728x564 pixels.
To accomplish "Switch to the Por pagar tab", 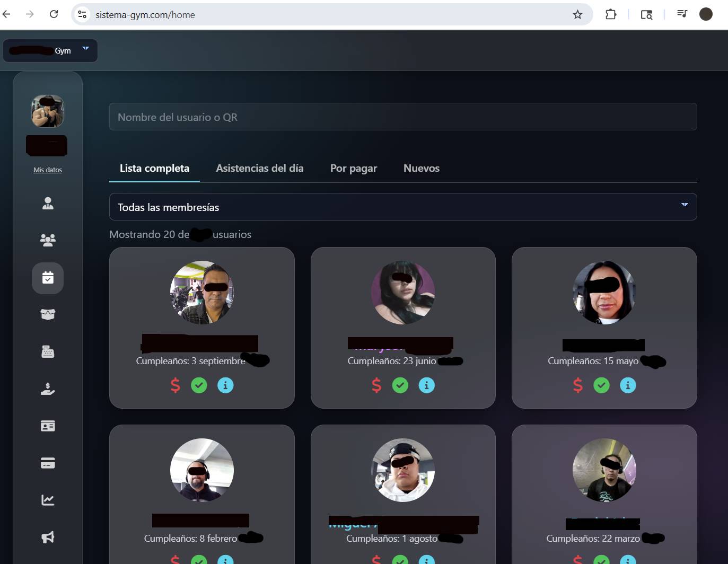I will (353, 168).
